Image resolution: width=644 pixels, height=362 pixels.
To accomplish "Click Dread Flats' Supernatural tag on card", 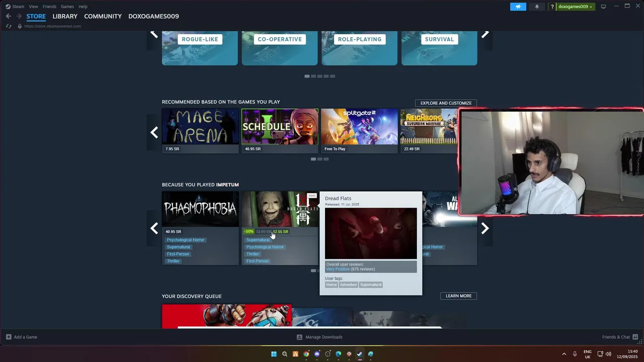I will coord(258,240).
